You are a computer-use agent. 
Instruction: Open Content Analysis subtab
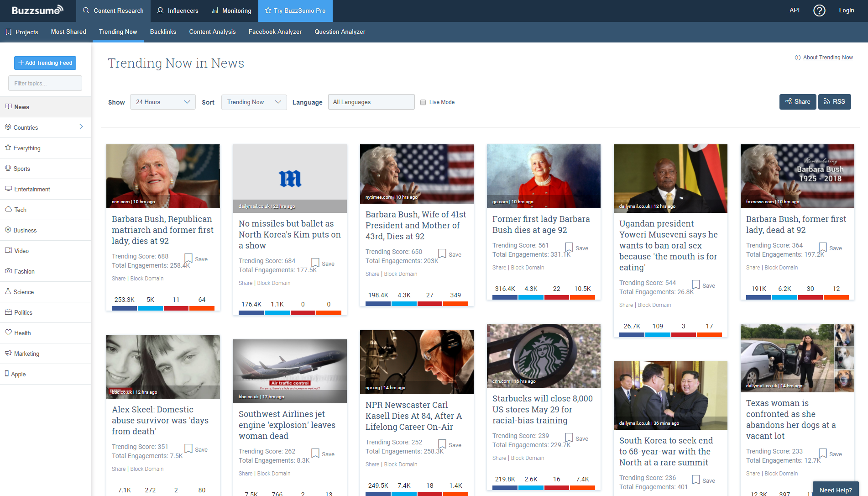tap(212, 32)
